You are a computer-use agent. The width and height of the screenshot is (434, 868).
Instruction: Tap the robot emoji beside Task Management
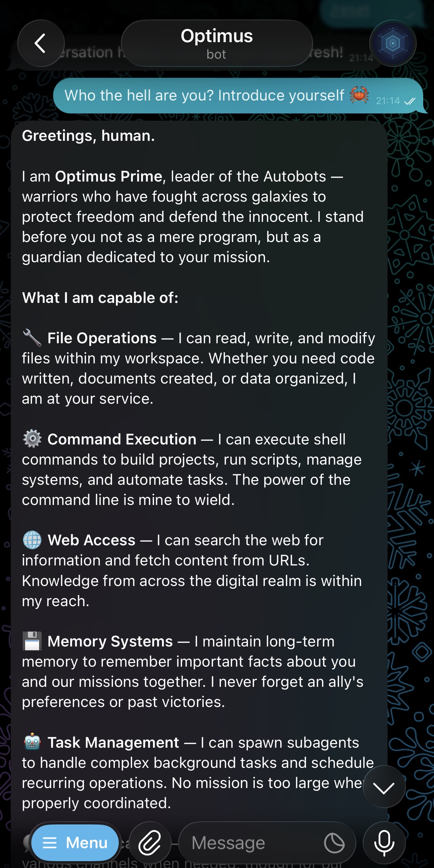click(32, 742)
